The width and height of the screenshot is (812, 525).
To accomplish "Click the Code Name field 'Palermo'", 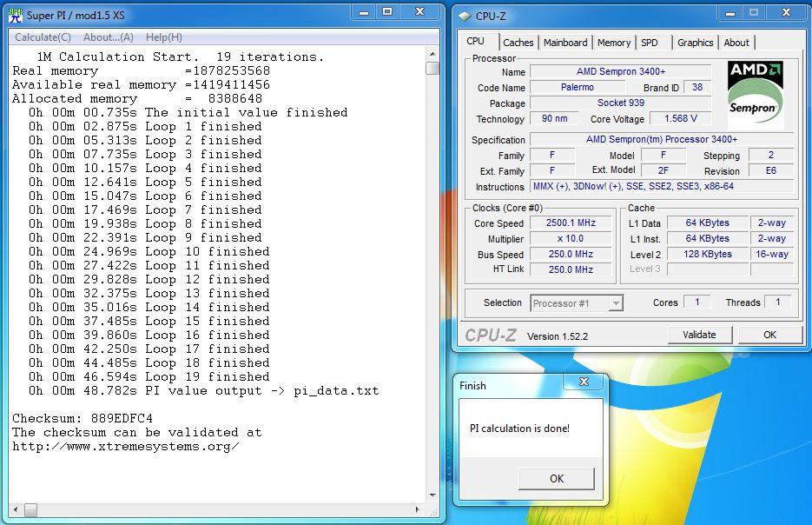I will (577, 87).
